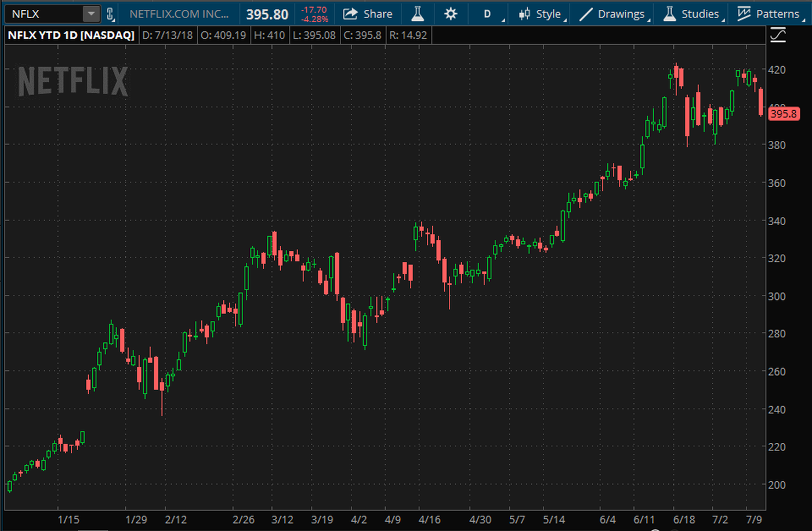Open chart settings gear icon
This screenshot has width=812, height=531.
pos(451,14)
